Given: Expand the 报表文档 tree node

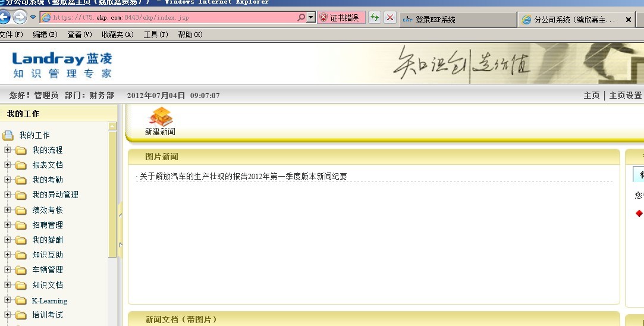Looking at the screenshot, I should click(7, 164).
